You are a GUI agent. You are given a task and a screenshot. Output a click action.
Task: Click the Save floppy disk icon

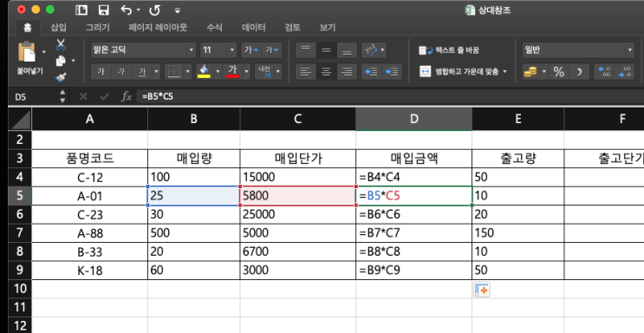point(103,10)
